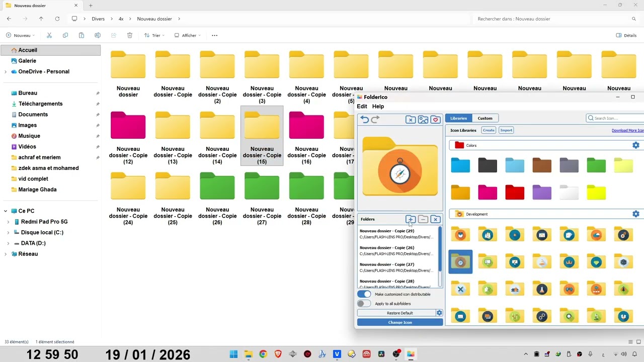Choose the brown folder color
This screenshot has height=362, width=644.
coord(542,165)
